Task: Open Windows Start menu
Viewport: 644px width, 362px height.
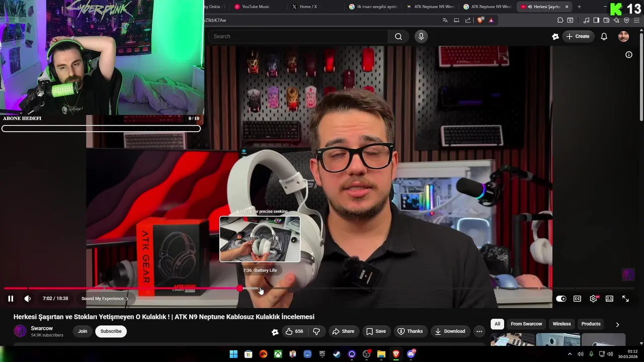Action: click(233, 354)
